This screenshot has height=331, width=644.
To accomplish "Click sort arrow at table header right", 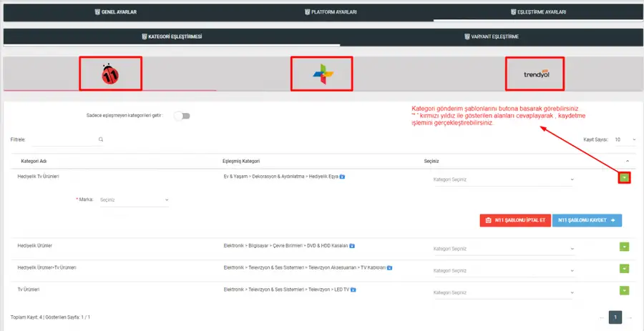I will pyautogui.click(x=627, y=161).
